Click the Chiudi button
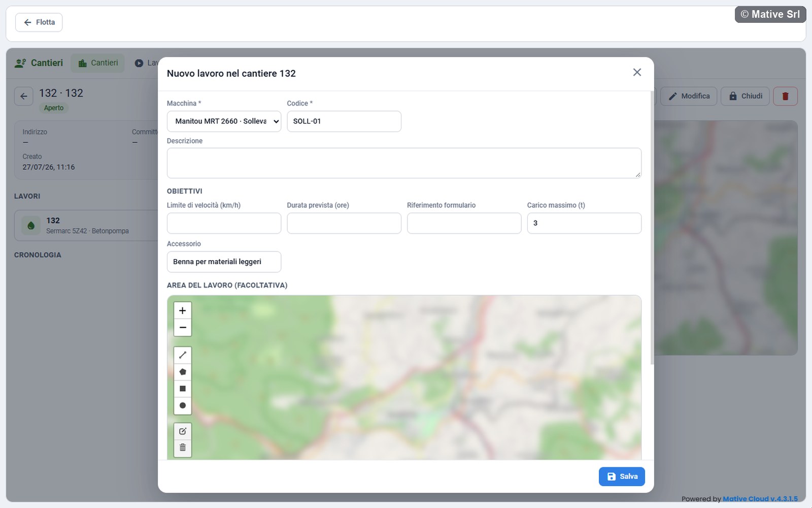Screen dimensions: 812x508 (745, 96)
